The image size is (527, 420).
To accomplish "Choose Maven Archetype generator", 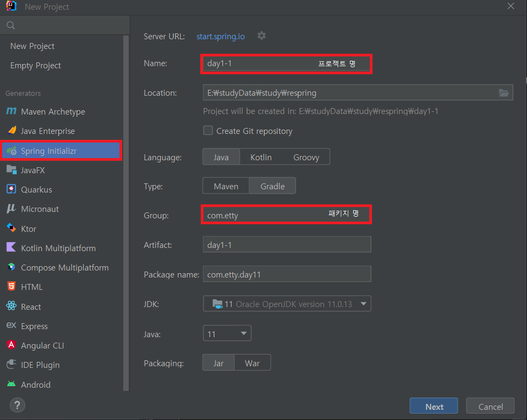I will 61,111.
